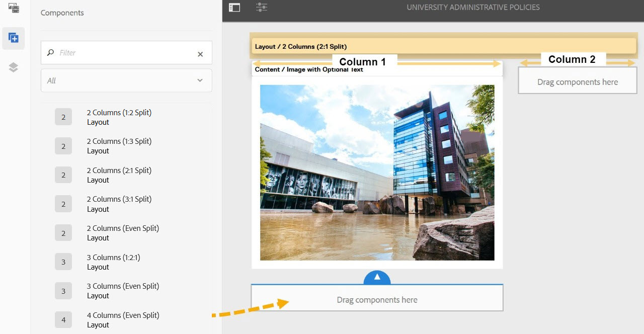644x334 pixels.
Task: Select the Components side rail icon
Action: pyautogui.click(x=14, y=38)
